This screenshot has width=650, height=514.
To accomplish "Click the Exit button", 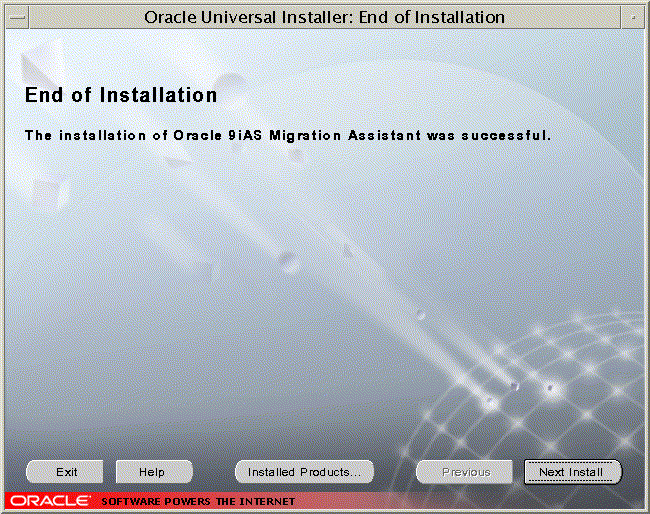I will click(65, 472).
